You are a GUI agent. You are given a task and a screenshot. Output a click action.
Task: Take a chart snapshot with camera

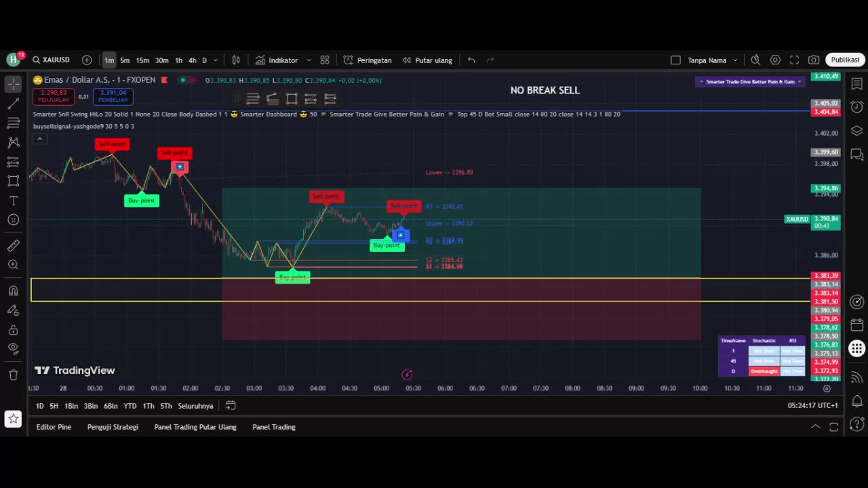[x=813, y=60]
